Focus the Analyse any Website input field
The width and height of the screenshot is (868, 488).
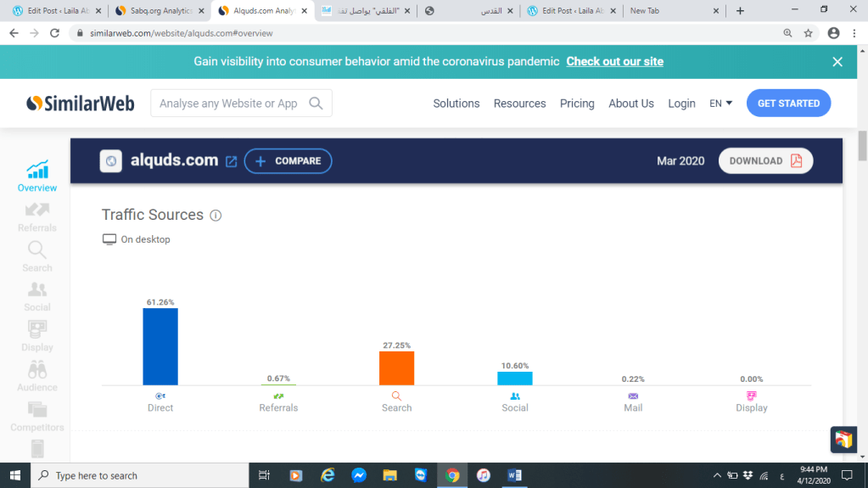[x=229, y=104]
